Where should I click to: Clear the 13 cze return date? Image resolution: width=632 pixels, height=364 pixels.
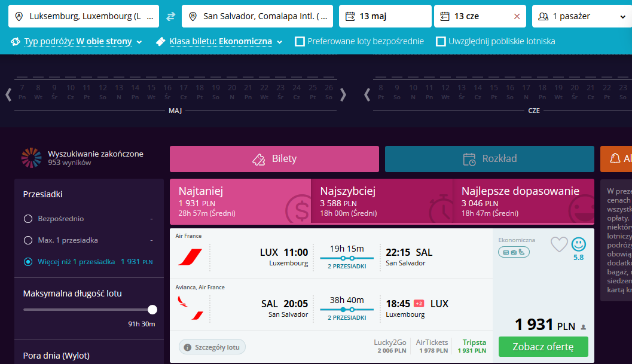[517, 17]
